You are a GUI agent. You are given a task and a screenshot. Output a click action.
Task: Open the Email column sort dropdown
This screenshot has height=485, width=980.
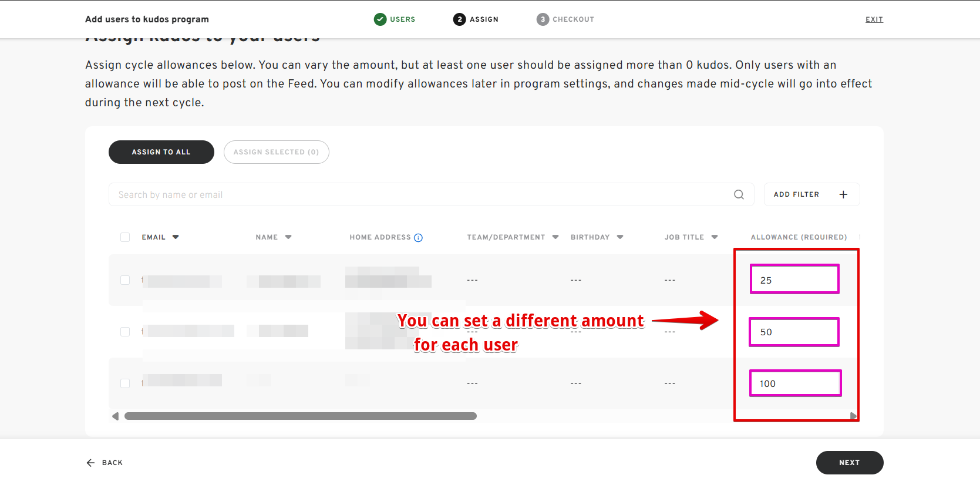tap(176, 237)
